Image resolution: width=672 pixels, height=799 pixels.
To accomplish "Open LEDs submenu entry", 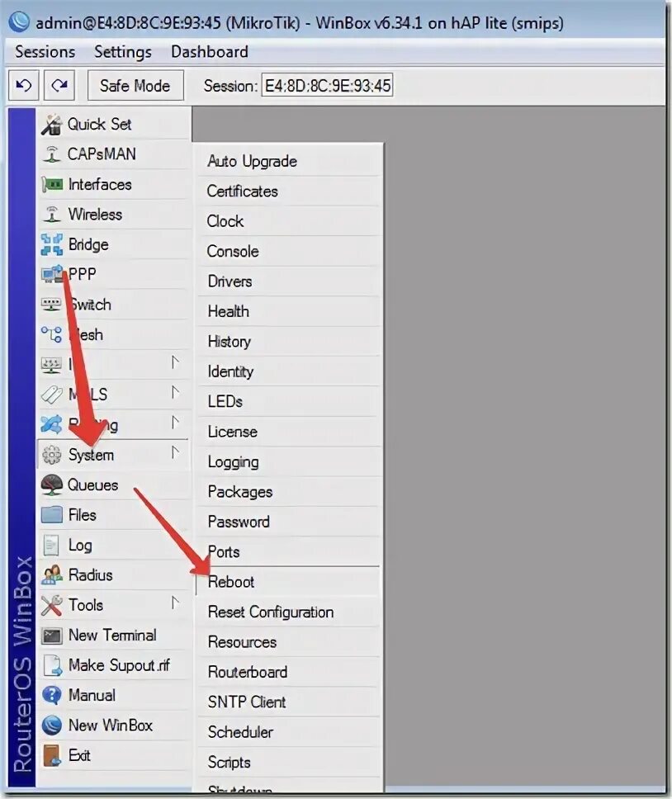I will coord(288,401).
